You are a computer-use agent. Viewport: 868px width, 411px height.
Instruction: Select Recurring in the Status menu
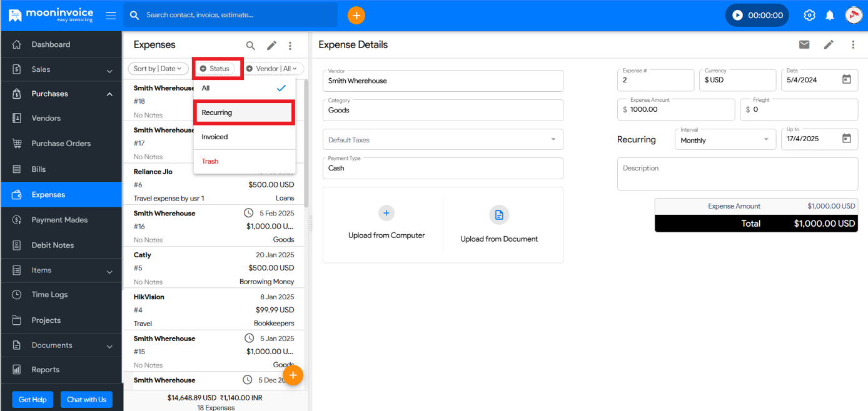(x=245, y=112)
